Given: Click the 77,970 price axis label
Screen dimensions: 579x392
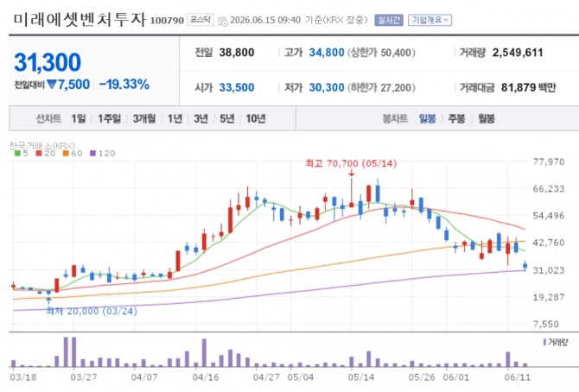Looking at the screenshot, I should click(x=549, y=161).
